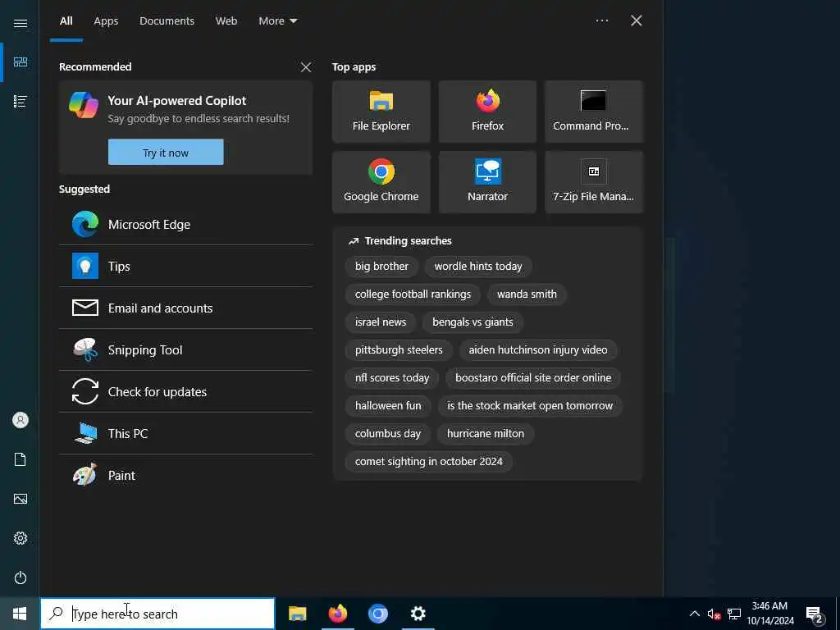Open the network tray icon

tap(734, 614)
